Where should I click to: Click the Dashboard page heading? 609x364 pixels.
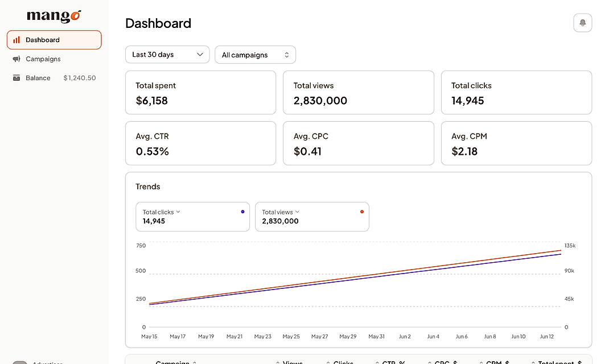pos(158,23)
